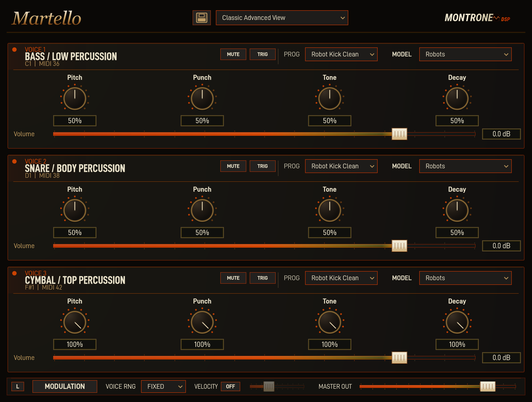Click Voice 1 Decay knob
The height and width of the screenshot is (402, 532).
click(457, 98)
